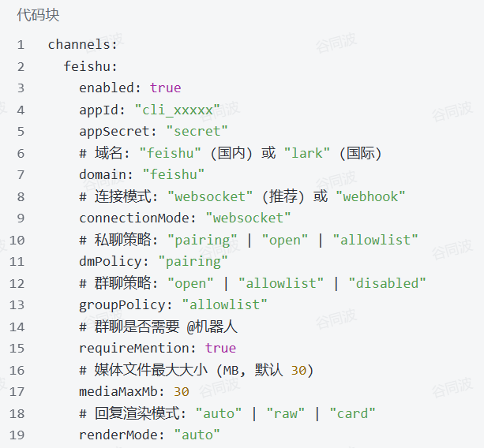Click the "feishu:" key on line 2

91,66
